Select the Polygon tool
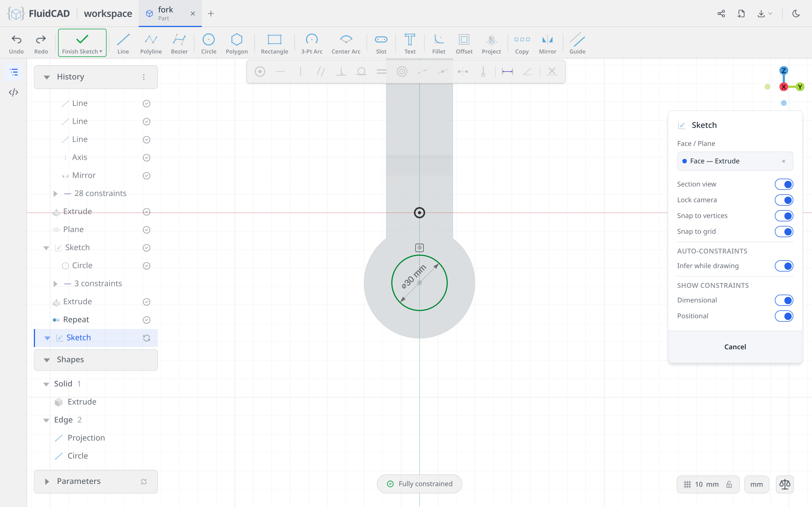 237,43
